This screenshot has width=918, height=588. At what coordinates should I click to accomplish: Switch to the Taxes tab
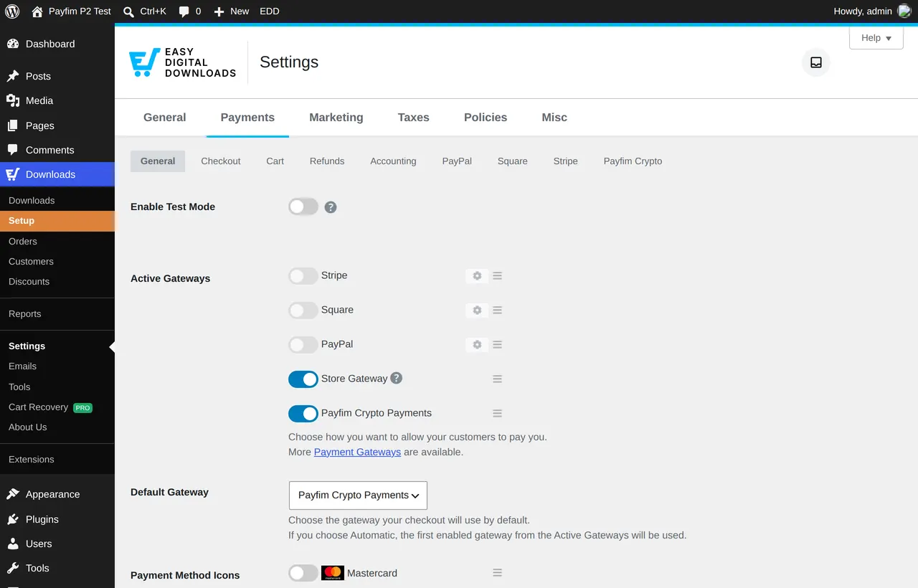414,118
